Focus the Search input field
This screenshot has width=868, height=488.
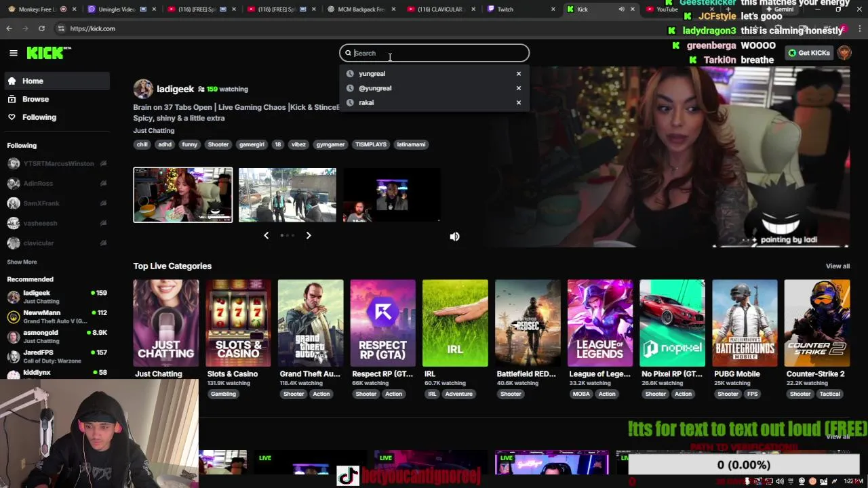[x=434, y=53]
